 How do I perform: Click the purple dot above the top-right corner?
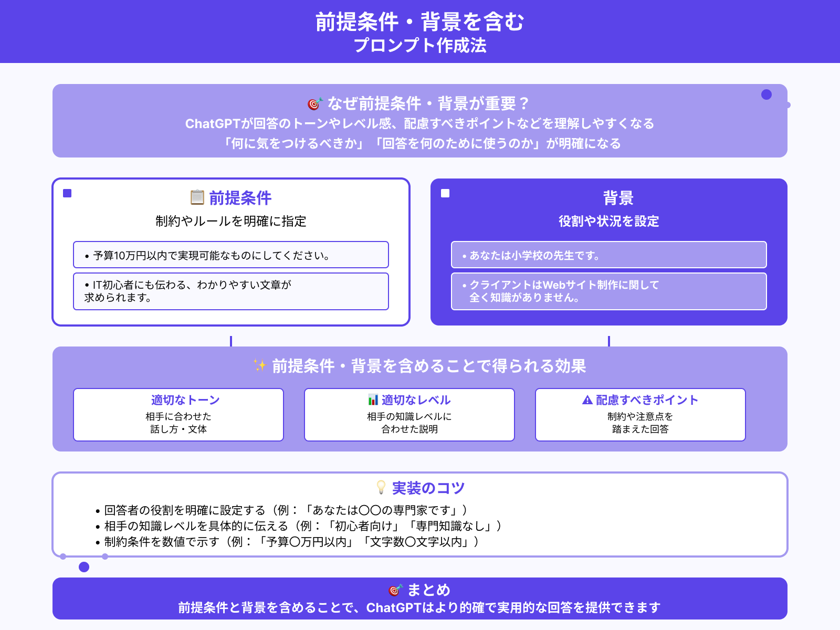(766, 94)
